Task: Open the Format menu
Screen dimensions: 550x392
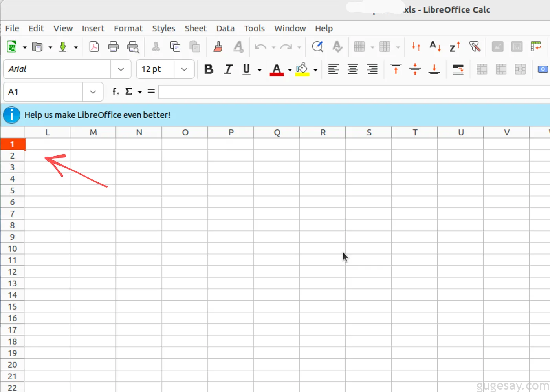Action: 128,28
